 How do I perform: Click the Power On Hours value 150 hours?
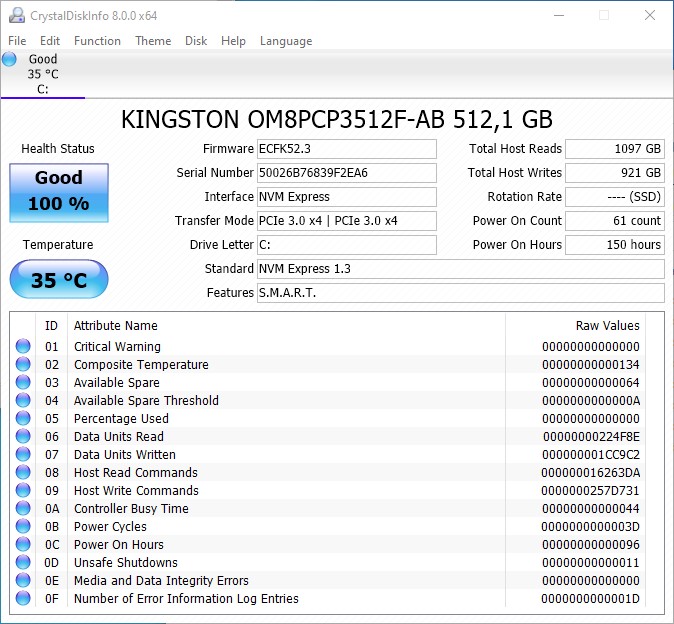point(615,245)
